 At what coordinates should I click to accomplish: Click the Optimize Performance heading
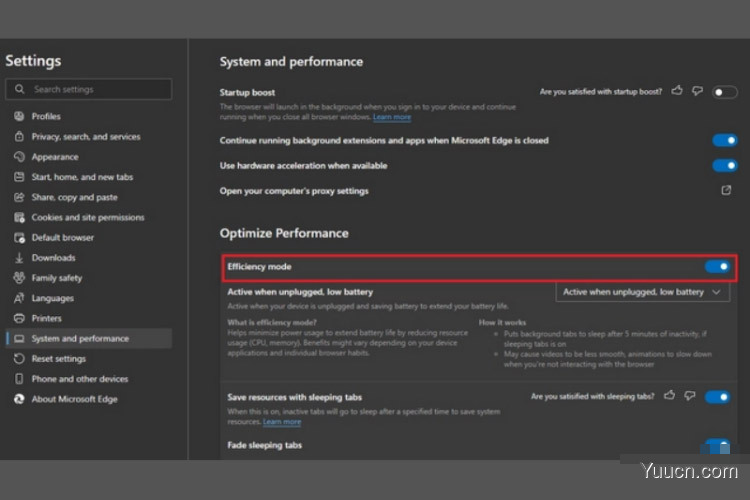pyautogui.click(x=284, y=233)
